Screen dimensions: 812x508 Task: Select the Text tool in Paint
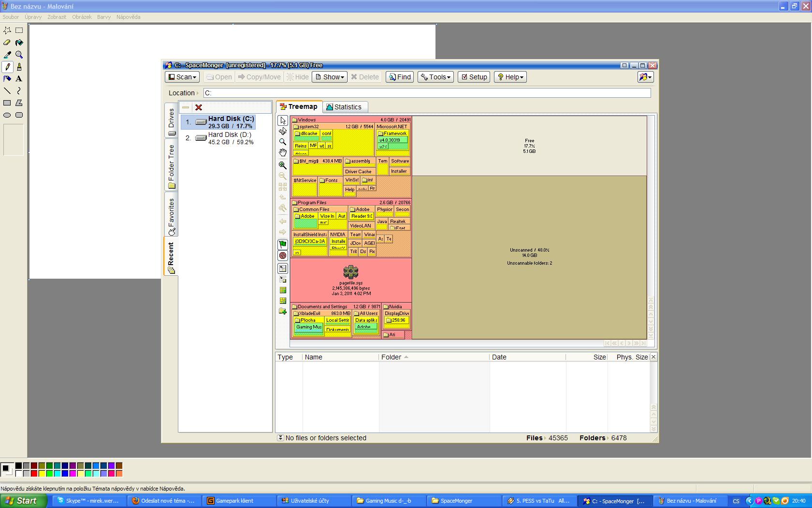19,79
